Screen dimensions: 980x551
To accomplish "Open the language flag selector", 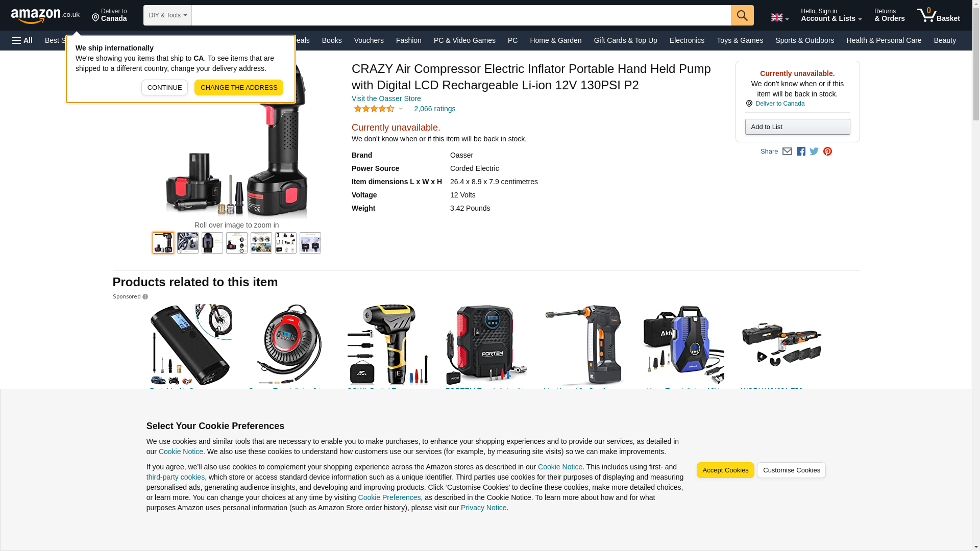I will [x=779, y=17].
